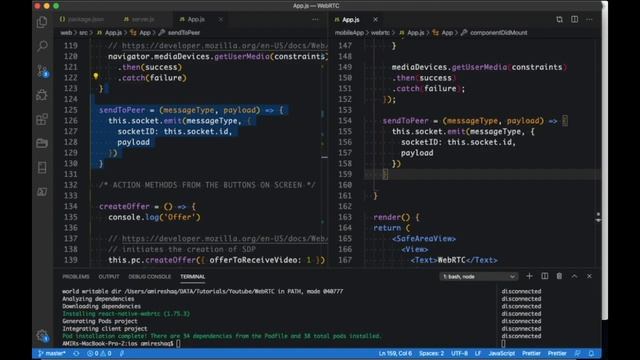Click the master branch in status bar
This screenshot has width=640, height=360.
tap(52, 353)
